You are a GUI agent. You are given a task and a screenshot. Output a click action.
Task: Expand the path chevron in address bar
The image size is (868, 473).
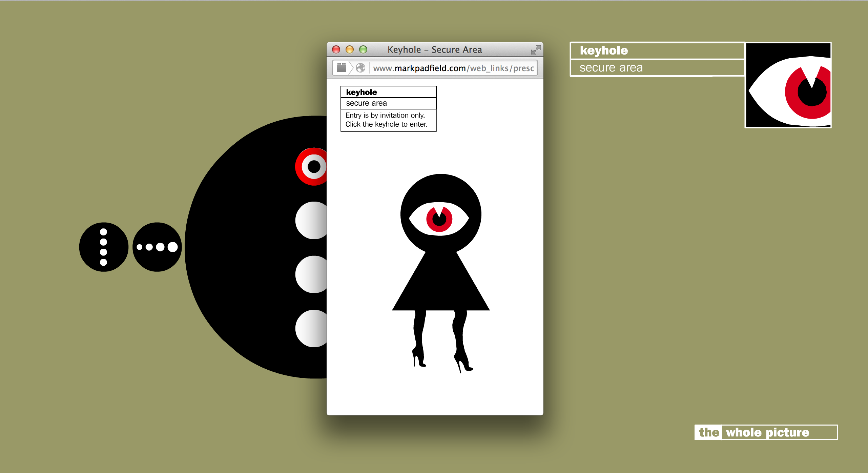pyautogui.click(x=351, y=68)
